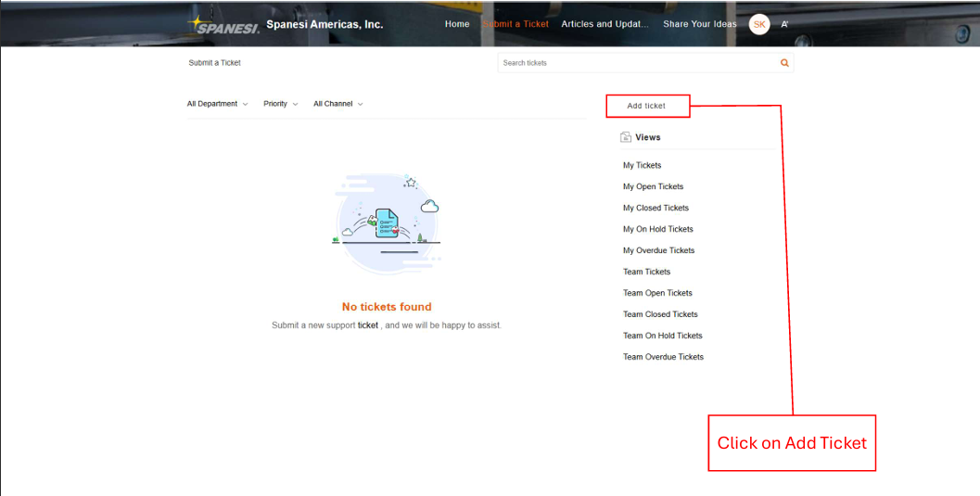Expand the All Department dropdown
The height and width of the screenshot is (496, 980).
click(x=217, y=104)
